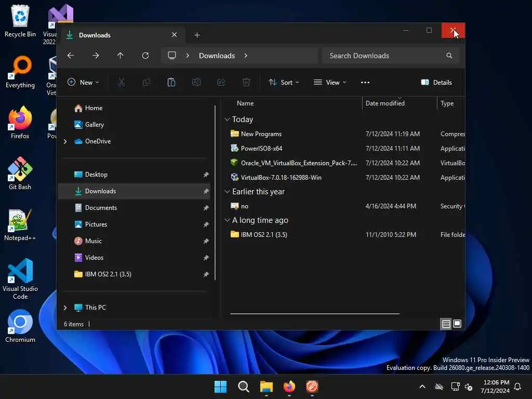Open the View dropdown menu
The height and width of the screenshot is (399, 532).
point(330,82)
